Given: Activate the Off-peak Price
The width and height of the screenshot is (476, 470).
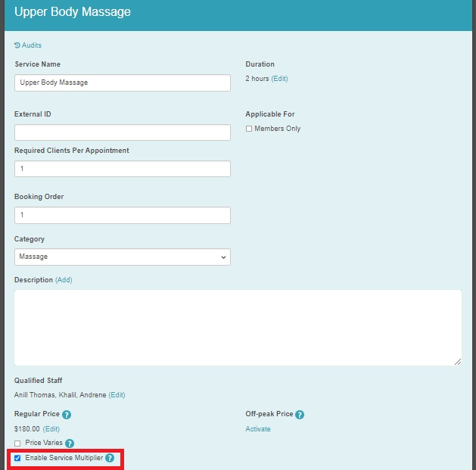Looking at the screenshot, I should coord(258,429).
